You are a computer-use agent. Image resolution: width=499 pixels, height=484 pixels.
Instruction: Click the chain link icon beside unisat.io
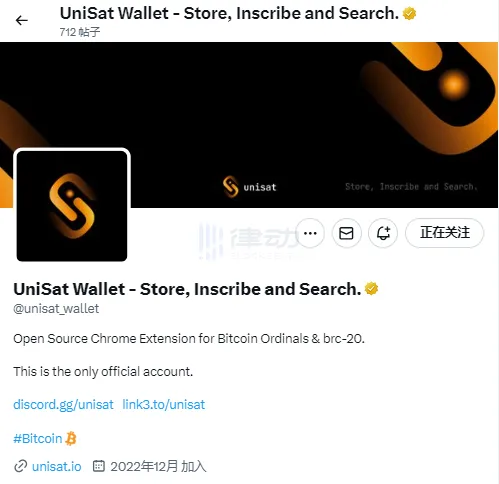tap(20, 466)
